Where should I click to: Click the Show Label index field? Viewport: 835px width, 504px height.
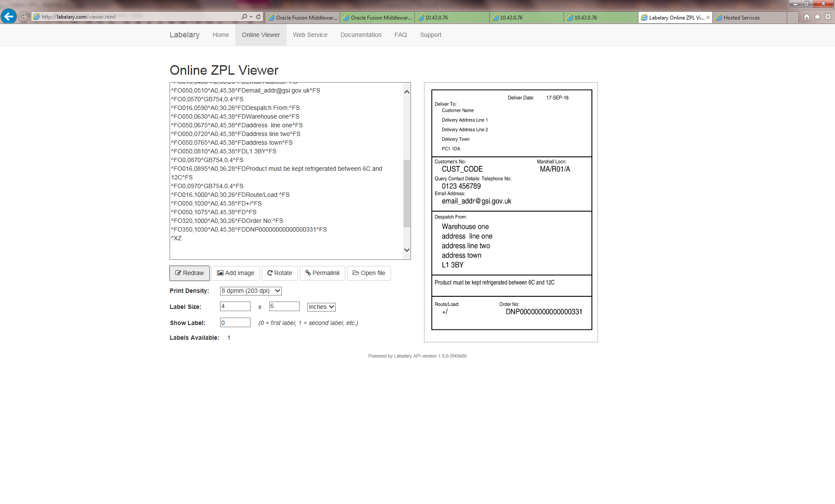tap(235, 322)
